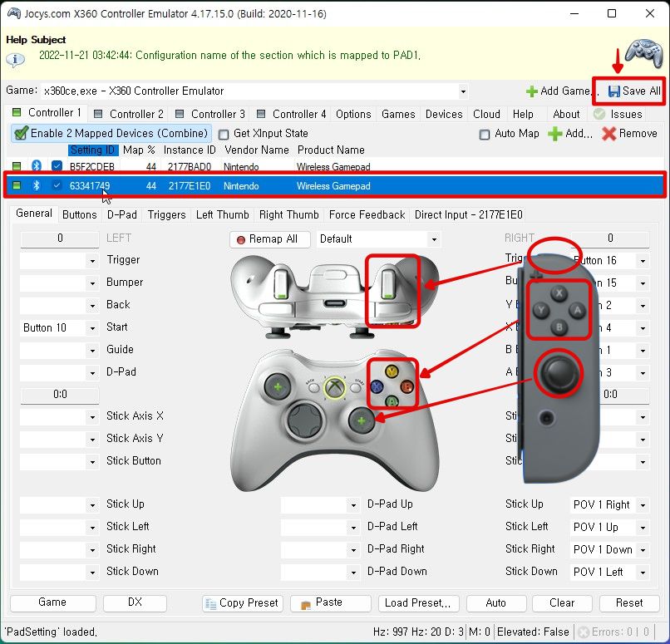The width and height of the screenshot is (670, 644).
Task: Click the Save All disk icon
Action: tap(614, 91)
